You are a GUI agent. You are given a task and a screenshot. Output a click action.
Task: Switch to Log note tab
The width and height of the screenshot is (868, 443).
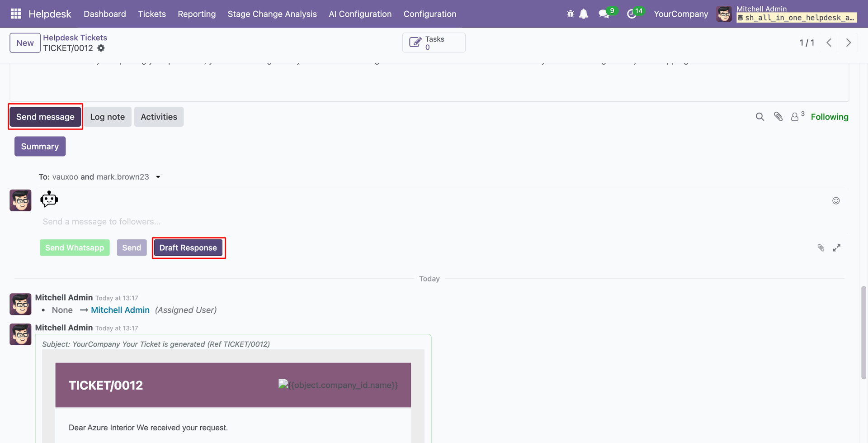coord(108,117)
